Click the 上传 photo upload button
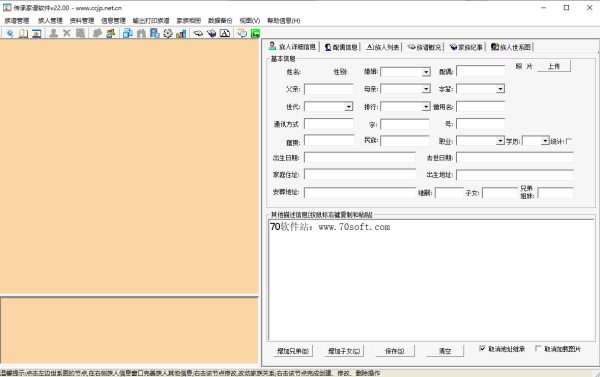The image size is (600, 377). tap(554, 66)
